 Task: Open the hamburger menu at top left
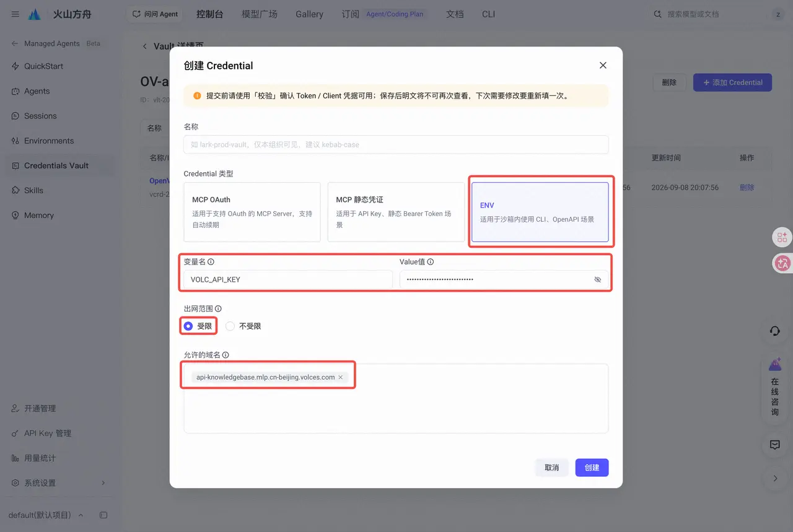coord(15,14)
